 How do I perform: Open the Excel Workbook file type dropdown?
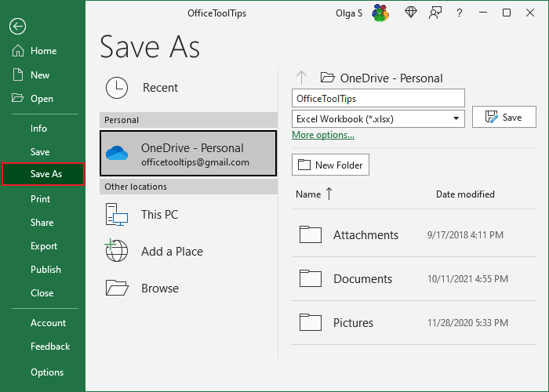coord(378,119)
